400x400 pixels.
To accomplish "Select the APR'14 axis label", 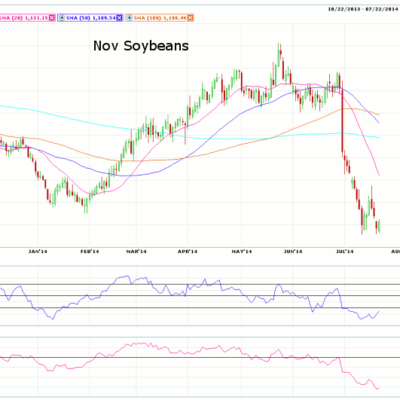I will pos(188,251).
